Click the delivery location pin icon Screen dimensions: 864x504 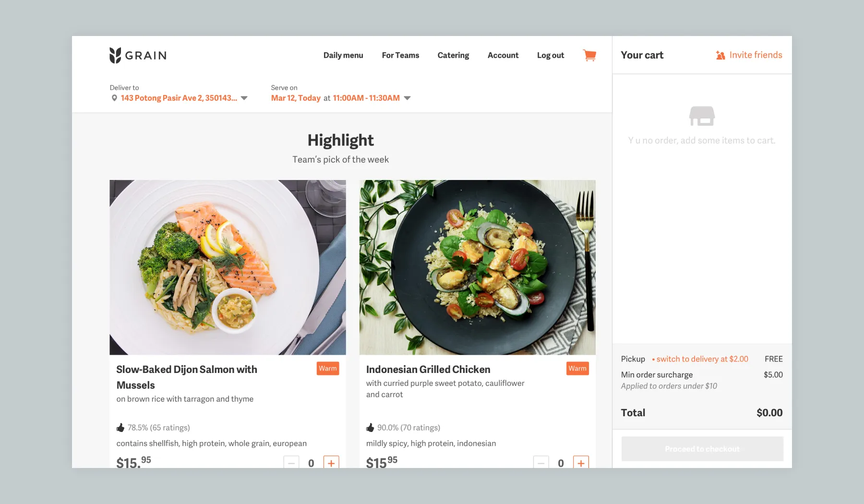click(x=114, y=98)
